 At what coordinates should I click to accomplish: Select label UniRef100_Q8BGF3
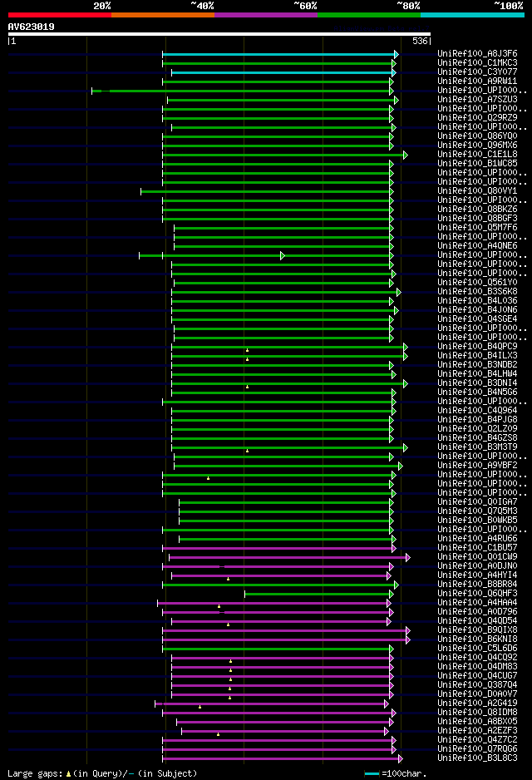(477, 218)
